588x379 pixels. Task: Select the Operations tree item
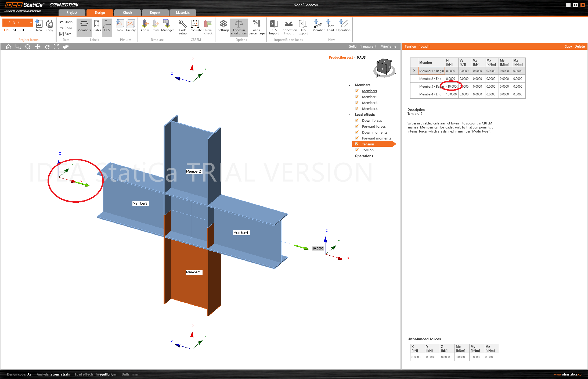364,156
